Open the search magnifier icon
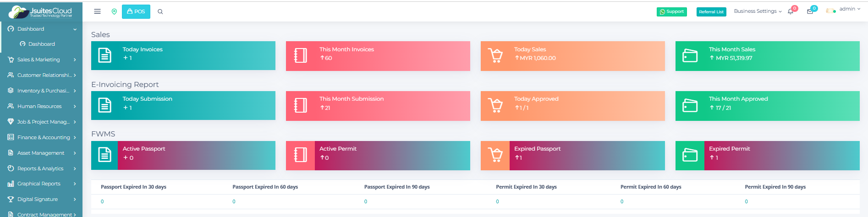The image size is (868, 217). [160, 11]
